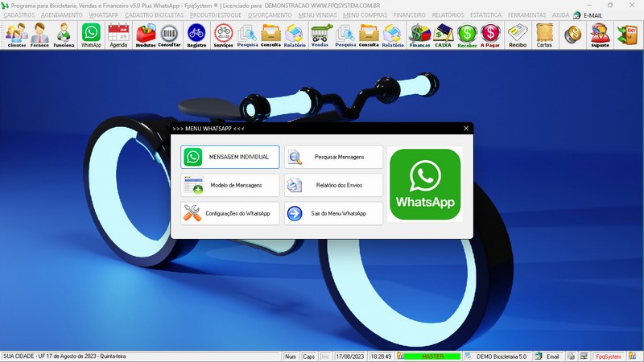This screenshot has height=362, width=644.
Task: Open the Clientes toolbar icon
Action: tap(16, 35)
